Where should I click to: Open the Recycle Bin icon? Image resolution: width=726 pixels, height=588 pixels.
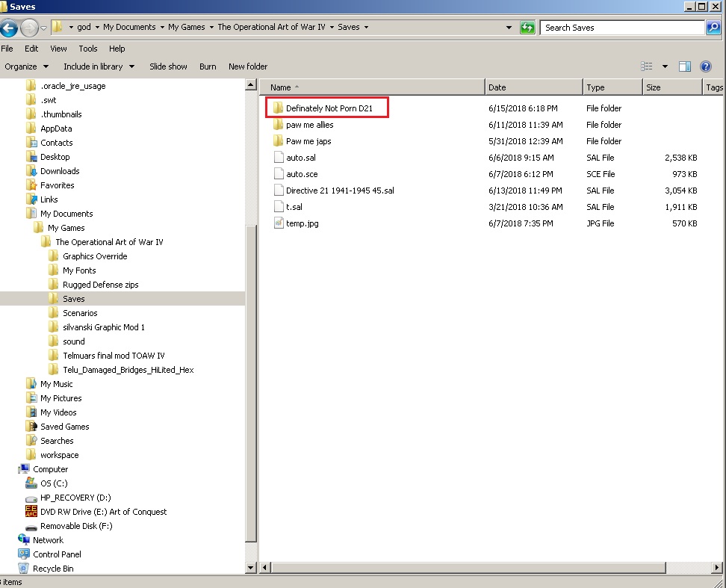(24, 568)
